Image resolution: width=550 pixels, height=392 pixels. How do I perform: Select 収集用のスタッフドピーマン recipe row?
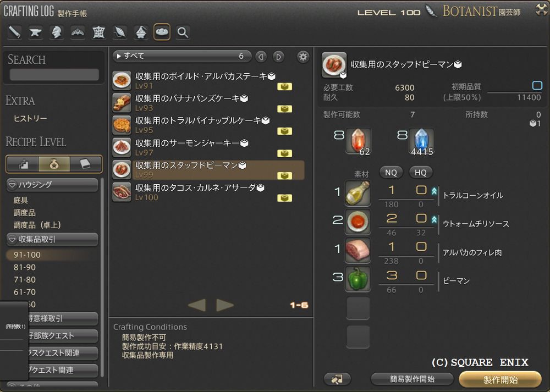click(x=208, y=170)
